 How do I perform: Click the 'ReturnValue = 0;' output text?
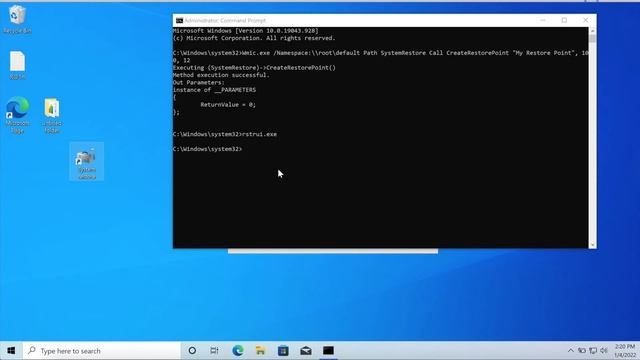228,105
